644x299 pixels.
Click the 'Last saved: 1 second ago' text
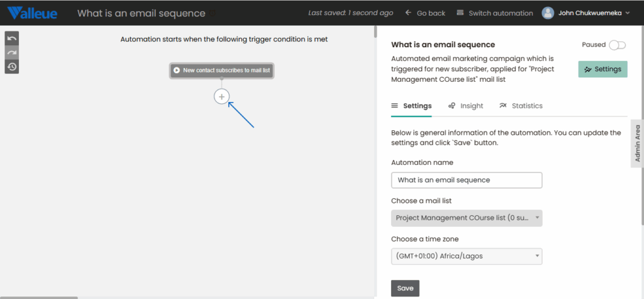tap(351, 13)
